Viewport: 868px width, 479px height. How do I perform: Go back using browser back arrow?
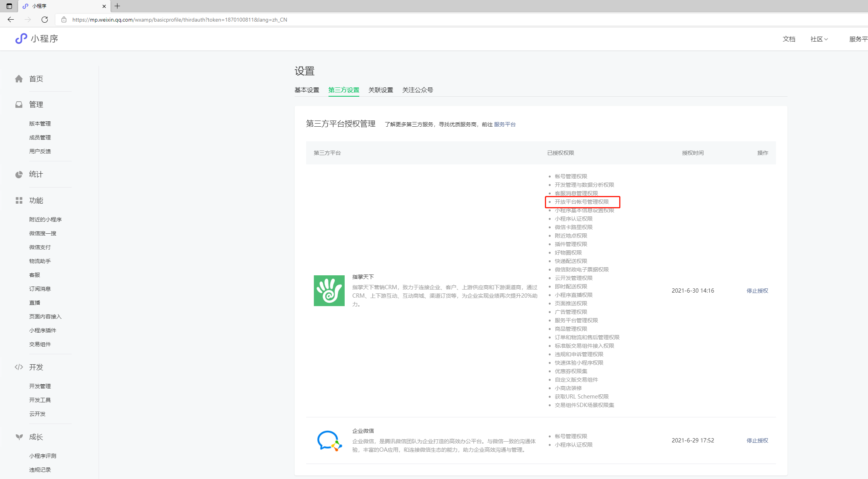coord(11,20)
